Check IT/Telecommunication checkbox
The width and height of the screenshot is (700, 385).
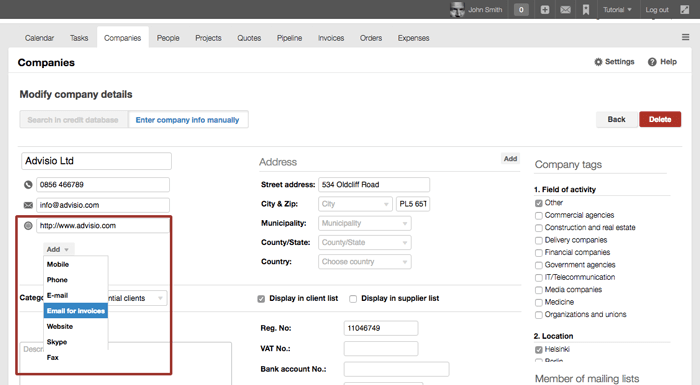(539, 278)
